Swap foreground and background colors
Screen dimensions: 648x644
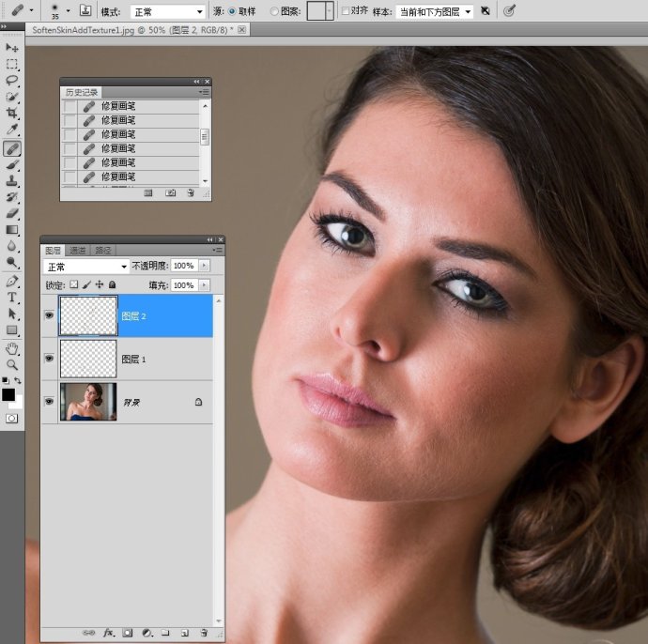[18, 380]
